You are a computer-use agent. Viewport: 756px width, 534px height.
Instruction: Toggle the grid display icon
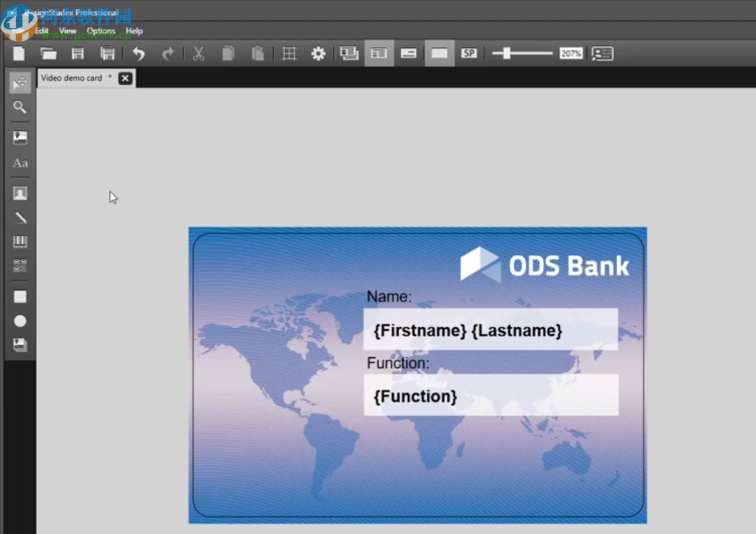click(289, 54)
